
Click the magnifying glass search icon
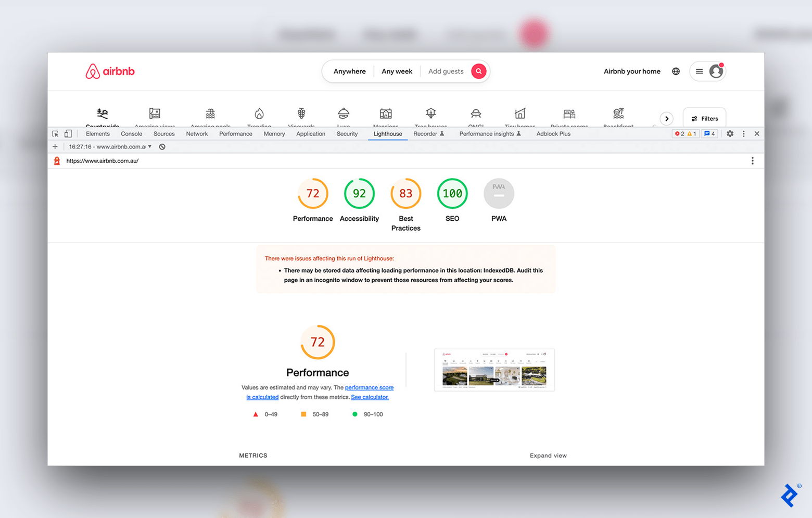point(478,71)
